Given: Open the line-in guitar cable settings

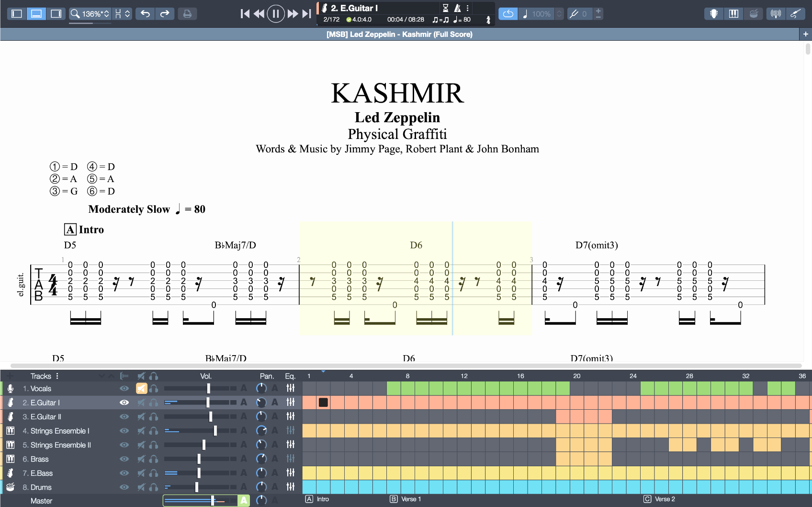Looking at the screenshot, I should (x=795, y=14).
